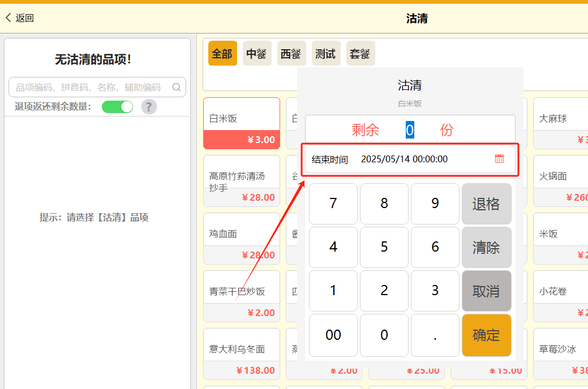Tap keypad digit 3
The image size is (588, 389).
(435, 291)
